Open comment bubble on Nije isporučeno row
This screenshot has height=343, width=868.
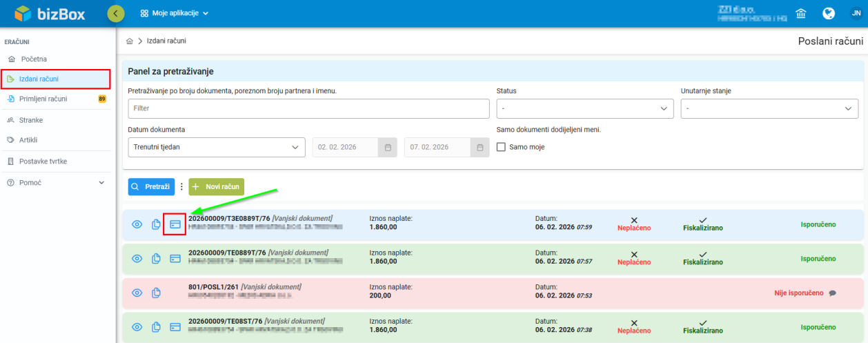[x=833, y=293]
